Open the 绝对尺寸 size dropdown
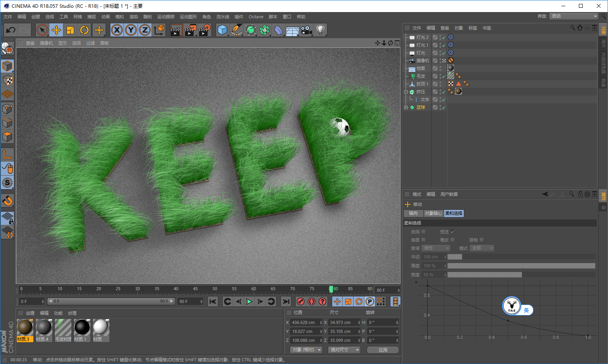 [x=344, y=350]
